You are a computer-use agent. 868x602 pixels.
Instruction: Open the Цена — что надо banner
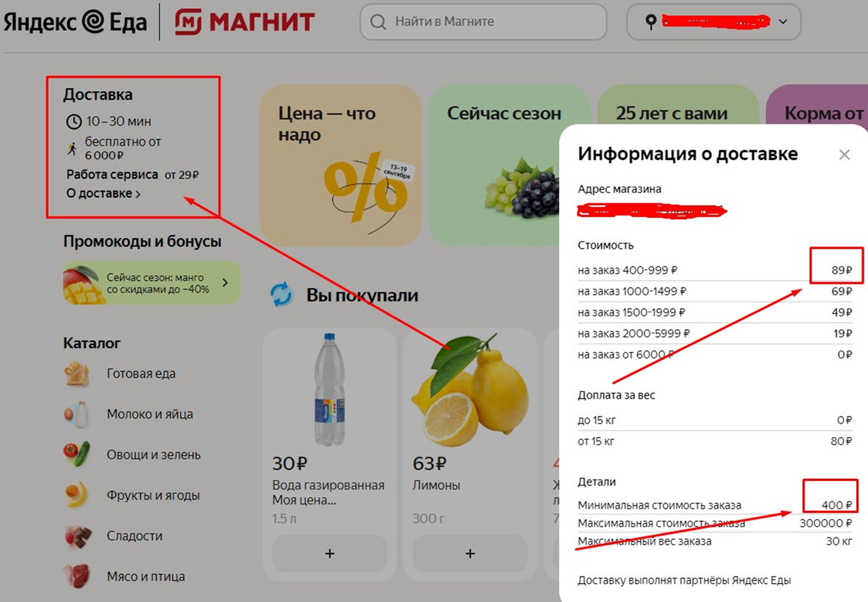[341, 165]
